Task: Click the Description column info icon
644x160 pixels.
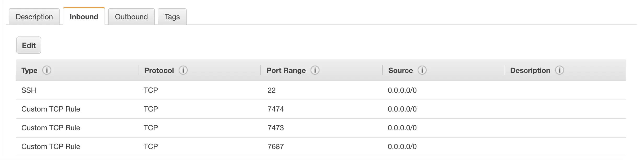Action: [560, 70]
